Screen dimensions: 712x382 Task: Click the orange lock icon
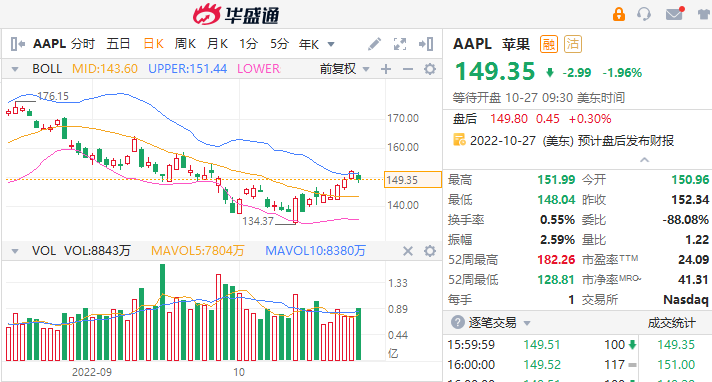(x=618, y=14)
